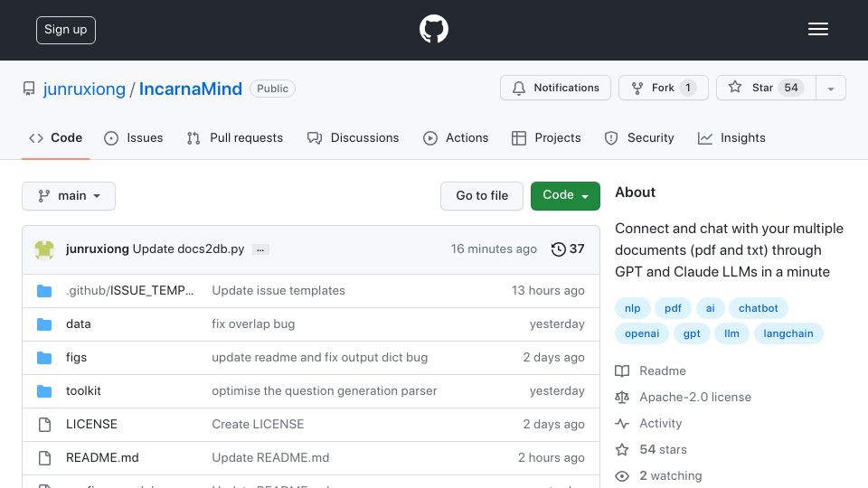Open the star lists dropdown arrow
This screenshot has height=488, width=868.
(x=830, y=88)
